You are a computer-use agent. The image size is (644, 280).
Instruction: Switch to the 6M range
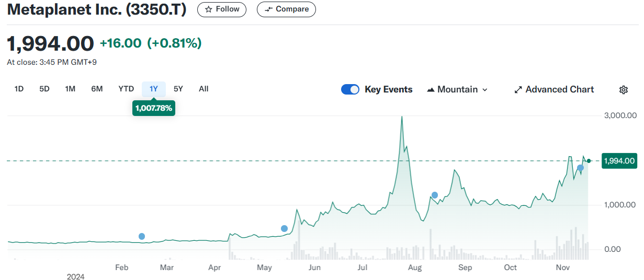[97, 89]
